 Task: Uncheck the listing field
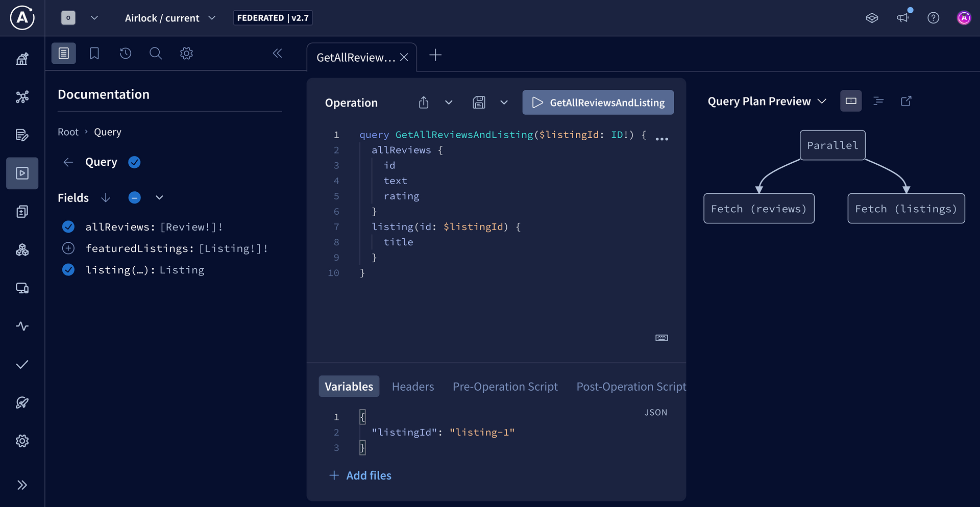[68, 270]
